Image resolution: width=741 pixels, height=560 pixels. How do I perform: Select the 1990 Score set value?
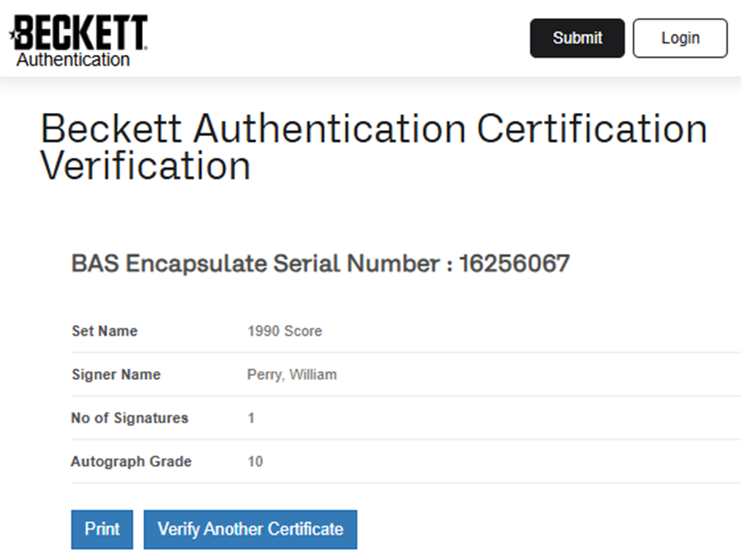click(x=284, y=331)
